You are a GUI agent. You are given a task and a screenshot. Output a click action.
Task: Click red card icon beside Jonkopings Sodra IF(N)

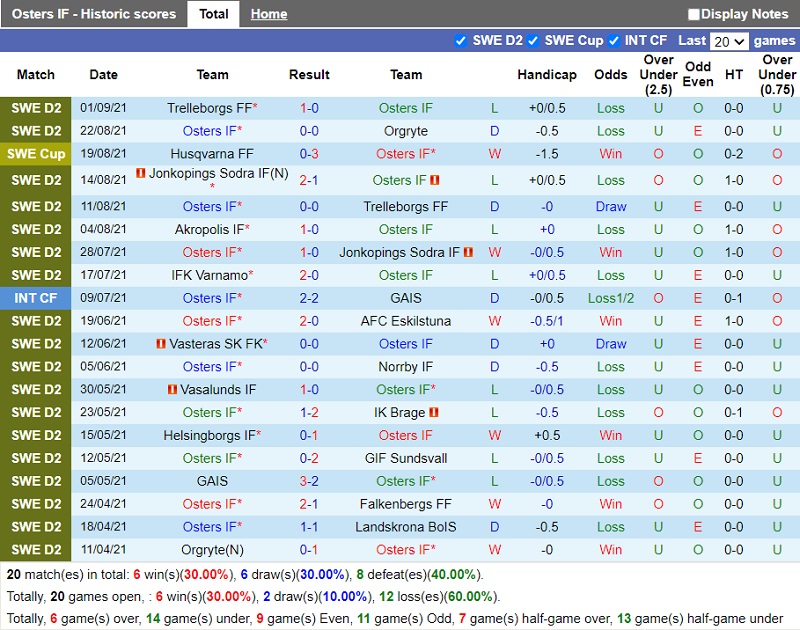141,174
